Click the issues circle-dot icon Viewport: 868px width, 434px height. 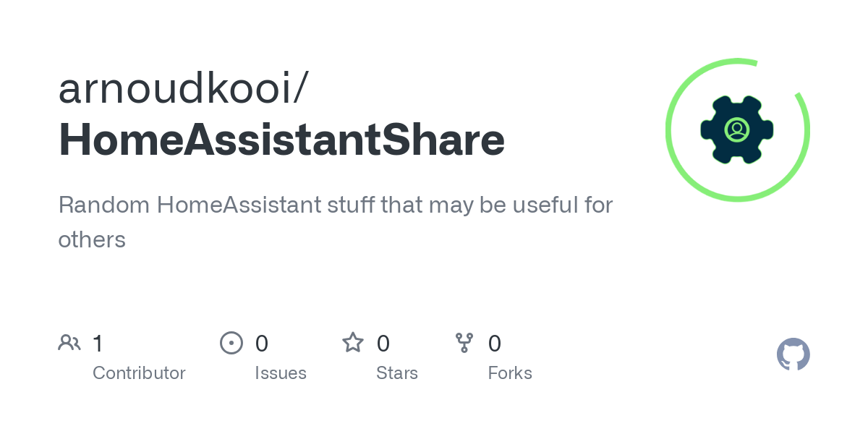(231, 343)
